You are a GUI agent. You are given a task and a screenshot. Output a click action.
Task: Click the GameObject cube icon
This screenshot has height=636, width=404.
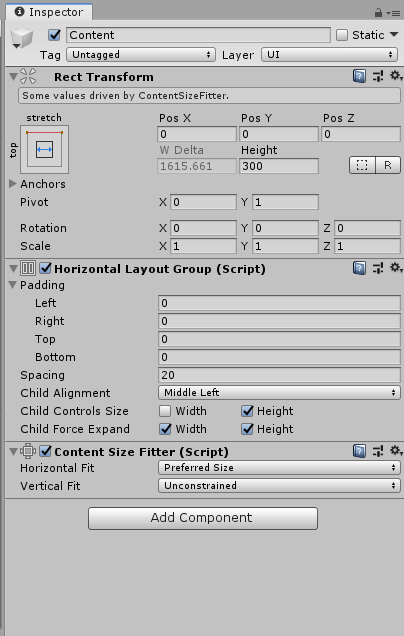pyautogui.click(x=22, y=38)
